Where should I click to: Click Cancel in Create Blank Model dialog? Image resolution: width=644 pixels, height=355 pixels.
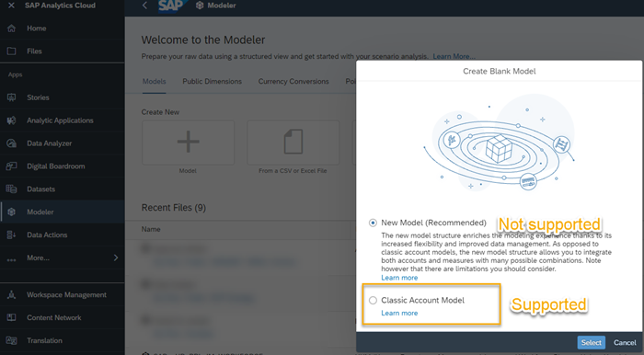pyautogui.click(x=625, y=343)
